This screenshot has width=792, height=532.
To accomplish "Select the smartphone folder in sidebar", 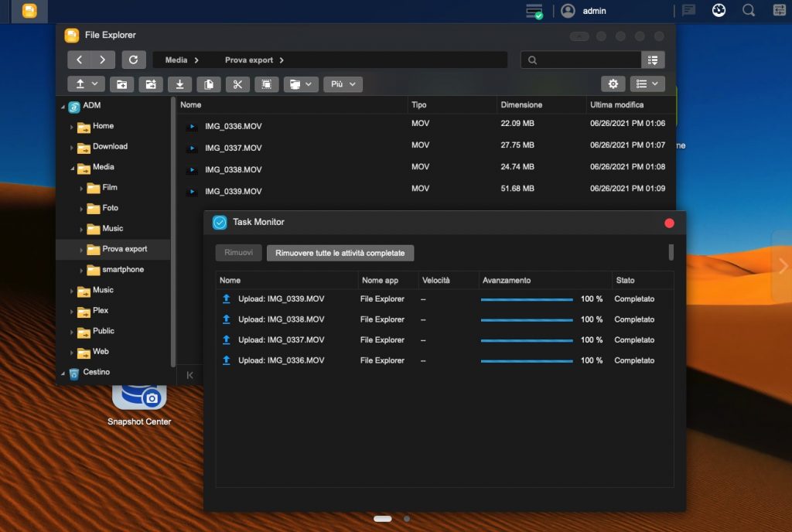I will (x=122, y=270).
